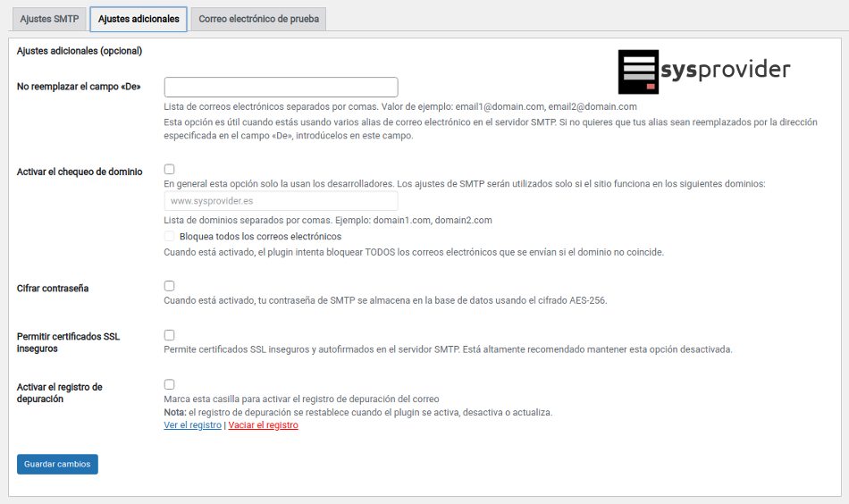Enable the Activar el chequeo de dominio checkbox
Screen dimensions: 849x504
pyautogui.click(x=169, y=169)
